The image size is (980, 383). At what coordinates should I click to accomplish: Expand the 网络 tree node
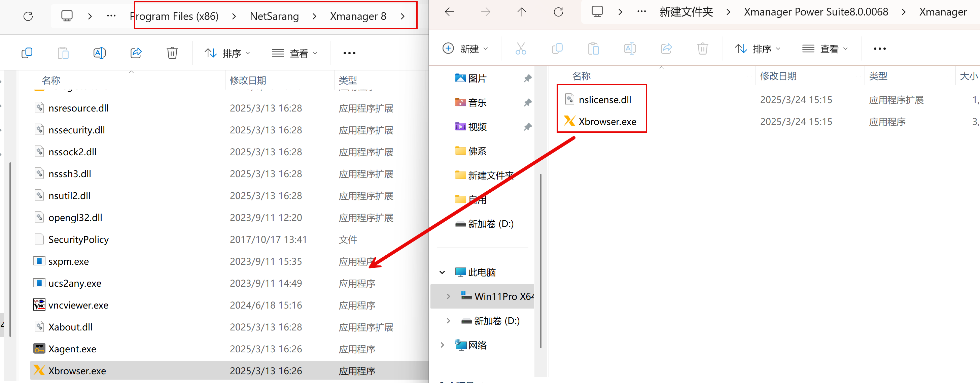point(442,345)
